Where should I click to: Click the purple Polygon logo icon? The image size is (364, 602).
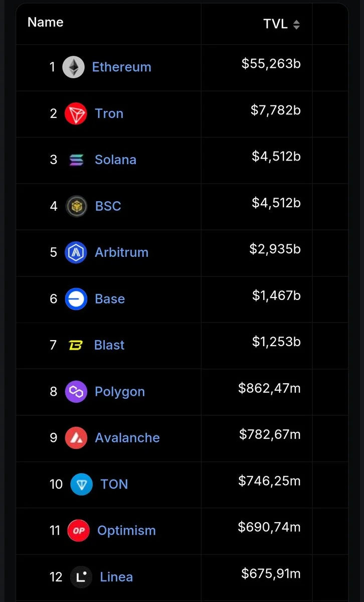coord(76,391)
